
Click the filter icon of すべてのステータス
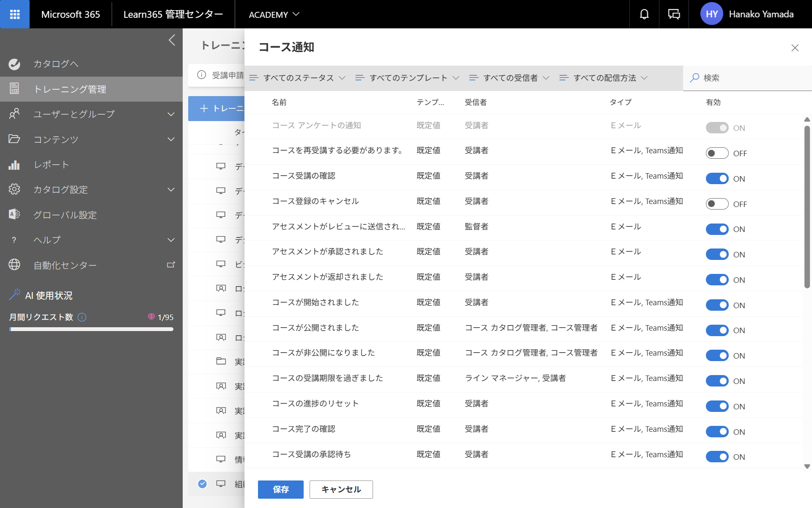pyautogui.click(x=254, y=78)
